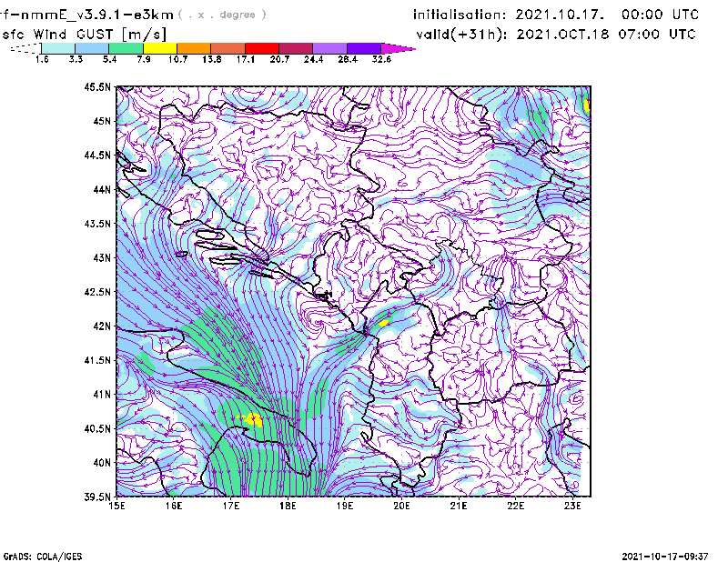
Task: Click the 'GrADS: COLA/IGES' footer credit
Action: pos(42,557)
